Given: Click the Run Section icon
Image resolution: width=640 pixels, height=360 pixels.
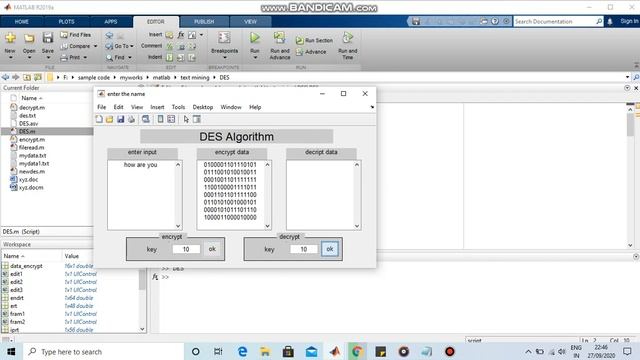Looking at the screenshot, I should pyautogui.click(x=300, y=40).
